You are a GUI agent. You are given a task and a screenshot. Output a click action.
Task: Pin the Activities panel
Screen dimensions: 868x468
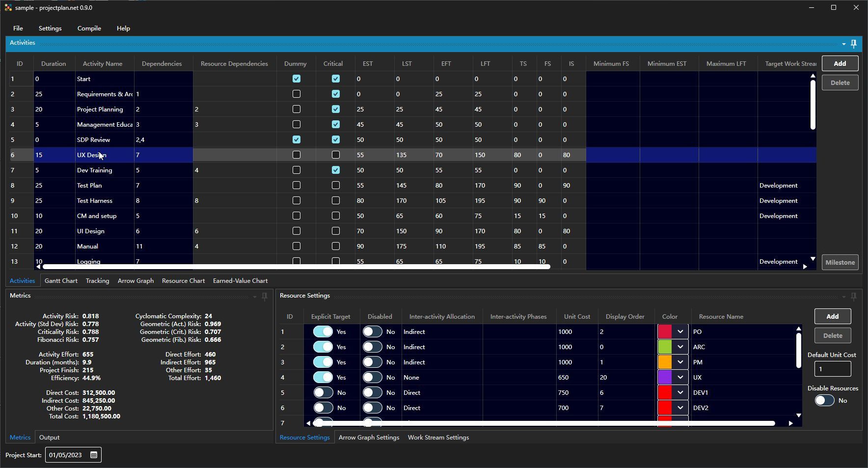854,44
